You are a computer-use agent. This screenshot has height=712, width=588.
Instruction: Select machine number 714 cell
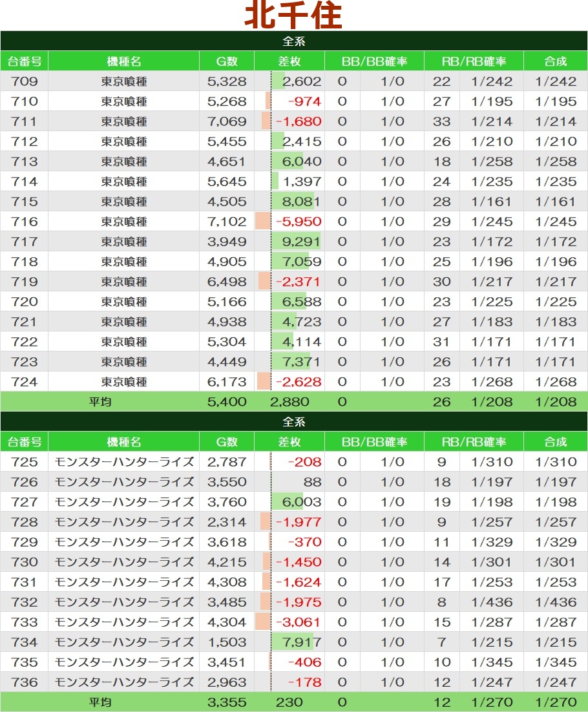[x=25, y=181]
